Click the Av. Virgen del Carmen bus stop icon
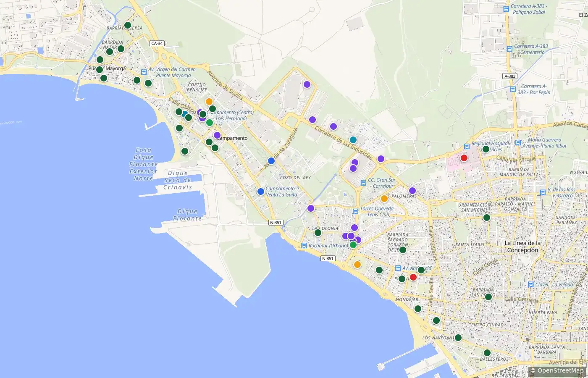 point(144,72)
